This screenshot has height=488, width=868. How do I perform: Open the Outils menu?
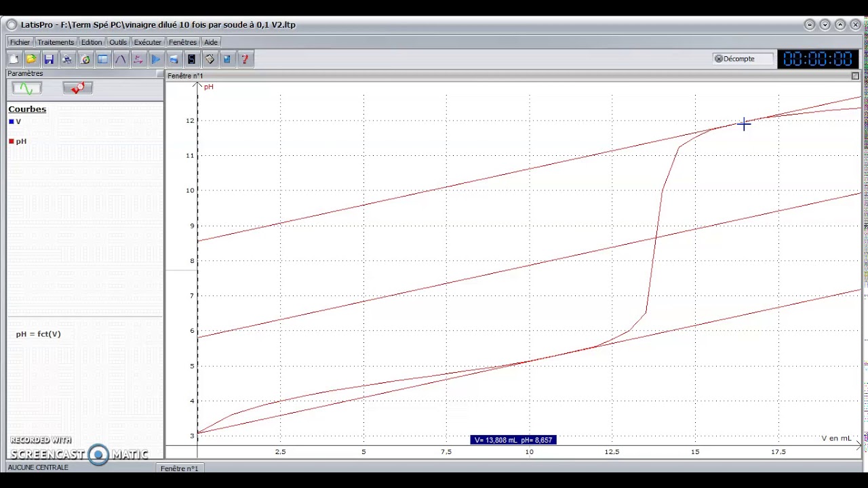(x=118, y=42)
